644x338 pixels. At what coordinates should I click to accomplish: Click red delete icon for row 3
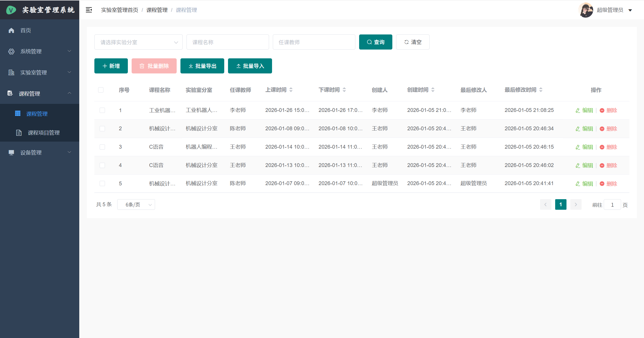(602, 147)
